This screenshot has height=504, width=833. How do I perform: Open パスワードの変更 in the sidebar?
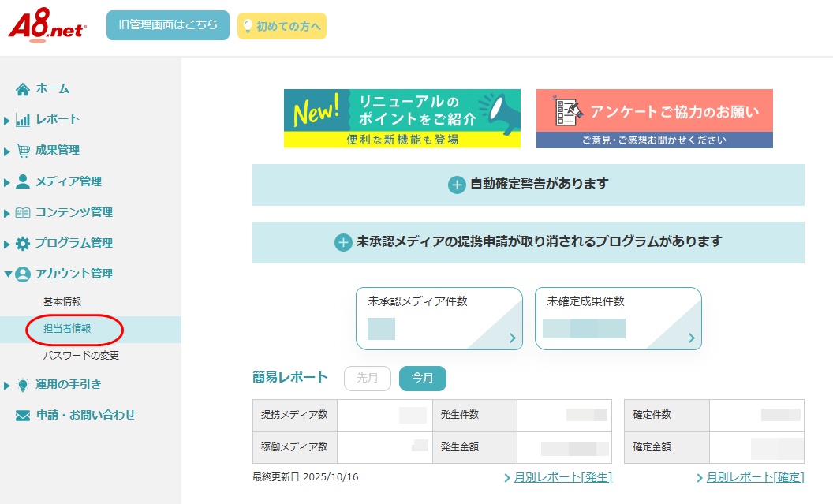point(80,356)
